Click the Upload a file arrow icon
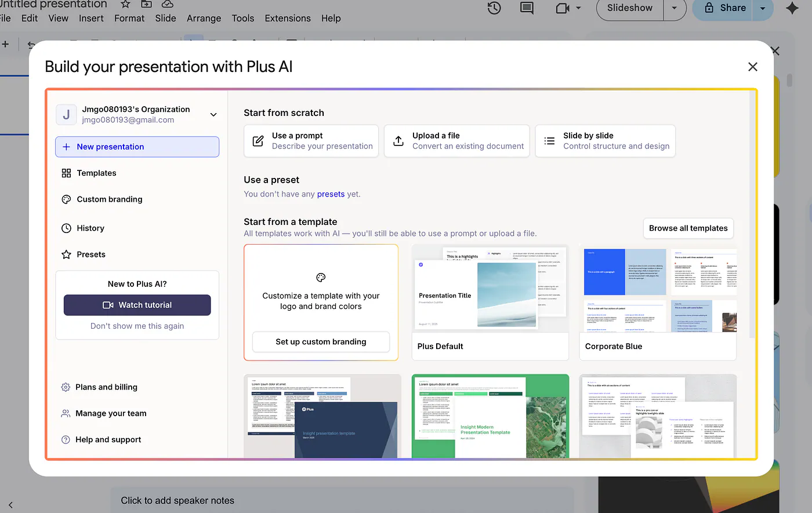This screenshot has height=513, width=812. 398,141
